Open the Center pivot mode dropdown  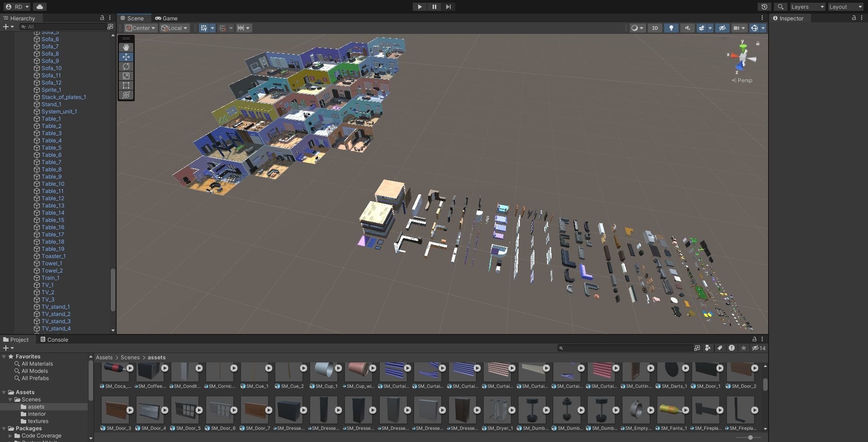point(141,28)
